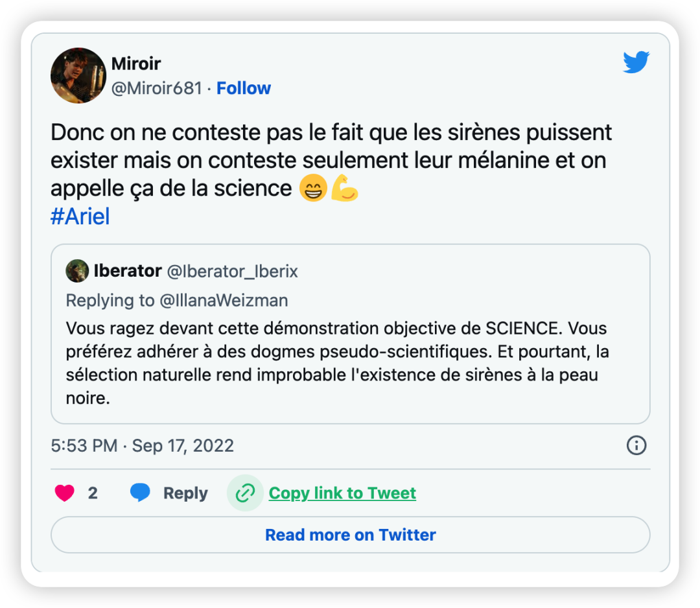This screenshot has height=608, width=700.
Task: Open the quoted tweet body text
Action: [x=337, y=363]
